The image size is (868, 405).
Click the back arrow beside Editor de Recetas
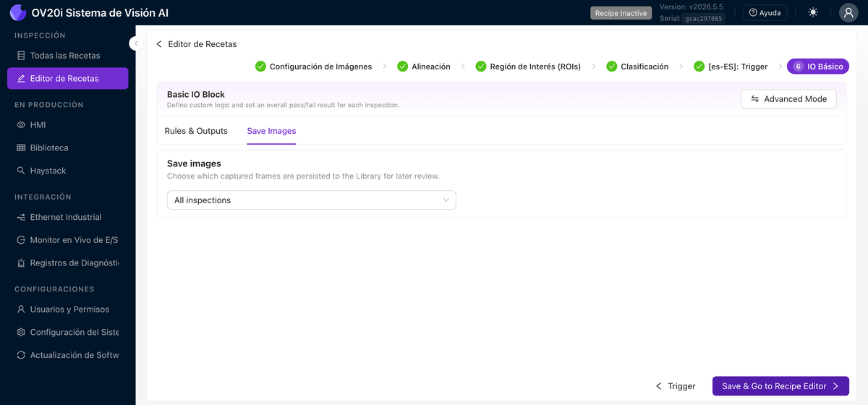tap(159, 44)
